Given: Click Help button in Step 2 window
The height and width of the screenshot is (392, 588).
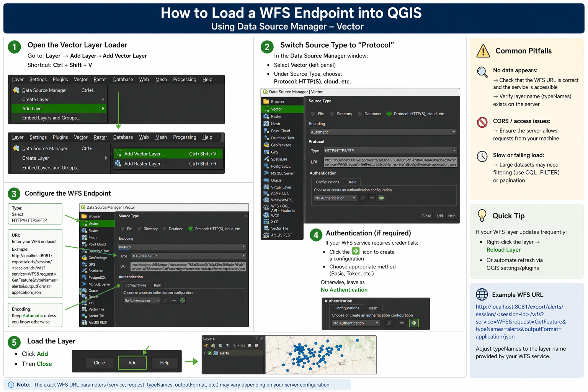Looking at the screenshot, I should 452,216.
